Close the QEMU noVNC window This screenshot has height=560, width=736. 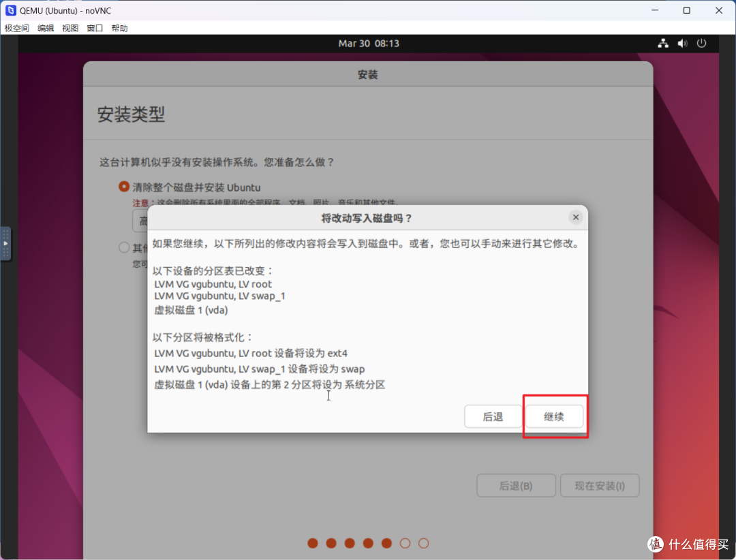pyautogui.click(x=719, y=10)
